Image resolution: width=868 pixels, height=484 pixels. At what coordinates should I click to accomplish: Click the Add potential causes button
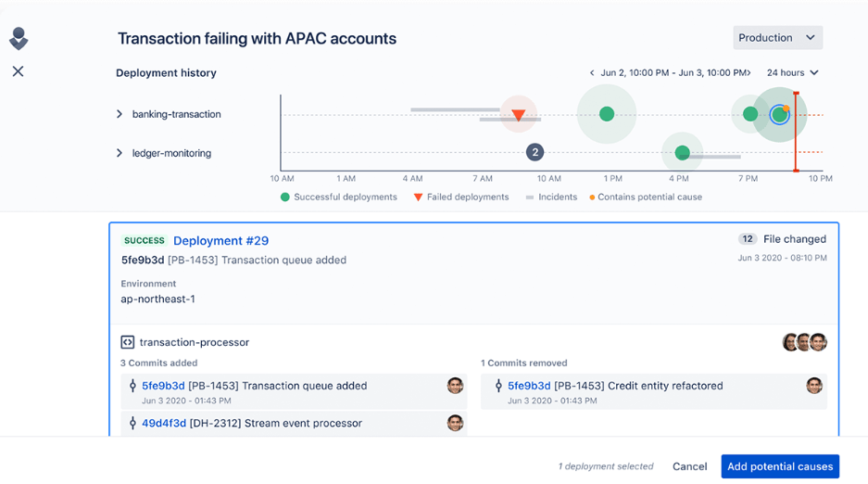tap(780, 466)
